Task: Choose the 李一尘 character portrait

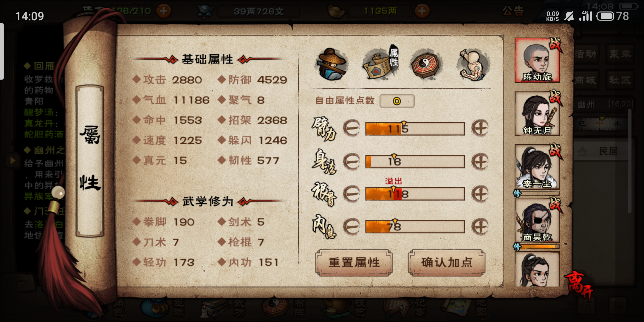Action: click(x=537, y=167)
